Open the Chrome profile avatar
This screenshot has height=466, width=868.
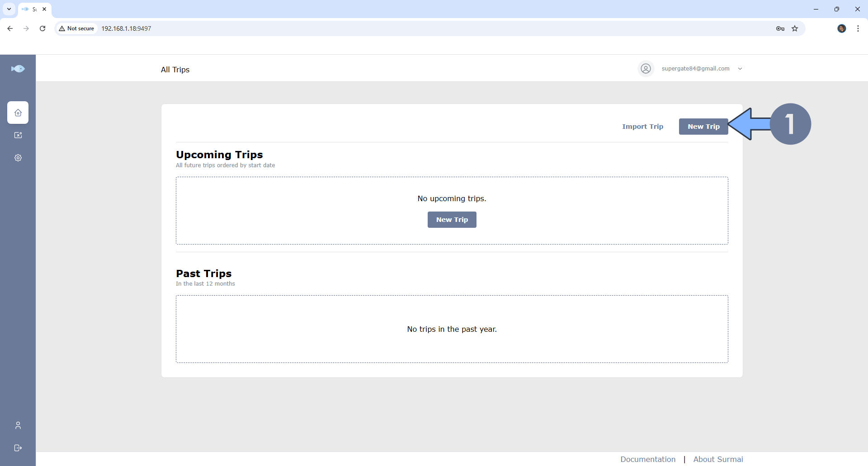click(x=841, y=28)
